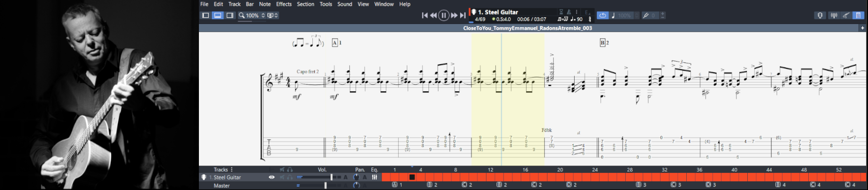Image resolution: width=868 pixels, height=190 pixels.
Task: Adjust the Steel Guitar pan knob
Action: [356, 177]
